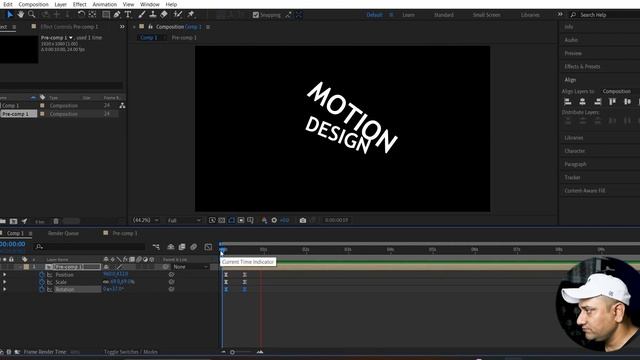Screen dimensions: 640x360
Task: Toggle the Snapping checkbox
Action: pyautogui.click(x=256, y=15)
